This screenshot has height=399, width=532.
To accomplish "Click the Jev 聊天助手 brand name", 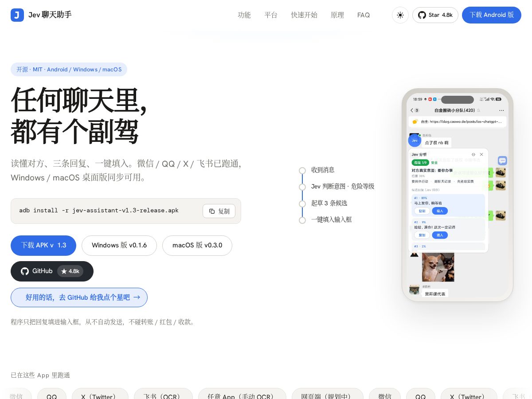I will coord(50,15).
